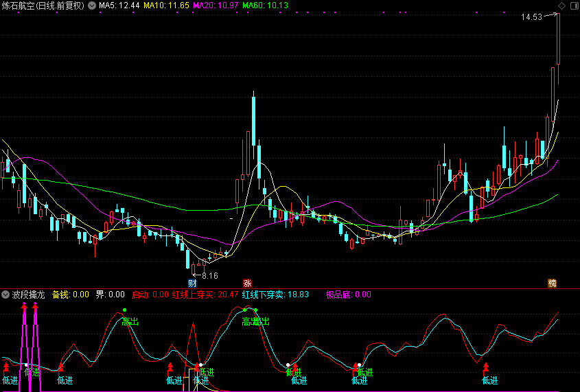The height and width of the screenshot is (392, 580).
Task: Click the 极品底 indicator label
Action: click(348, 295)
